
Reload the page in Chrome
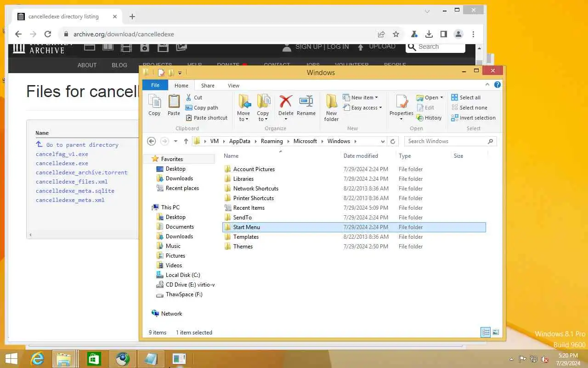click(x=47, y=34)
